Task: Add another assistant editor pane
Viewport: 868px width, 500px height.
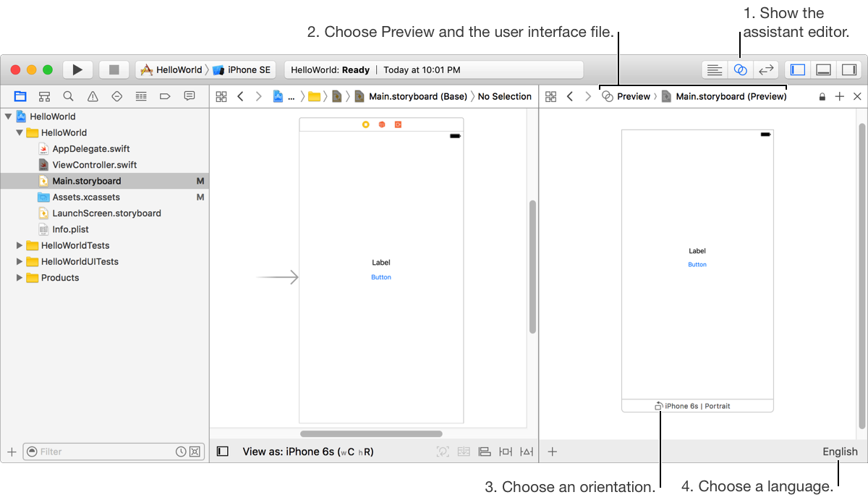Action: point(840,96)
